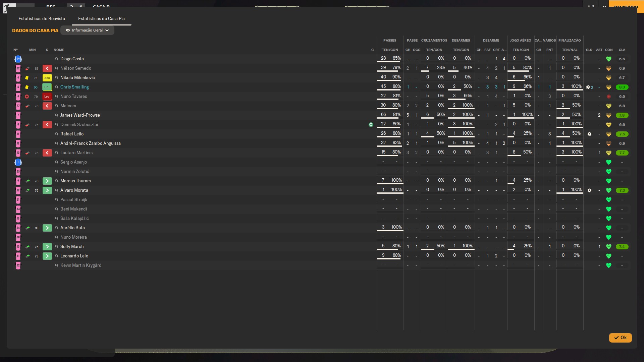Click Álvaro Morata's 7.3 rating badge

coord(622,190)
